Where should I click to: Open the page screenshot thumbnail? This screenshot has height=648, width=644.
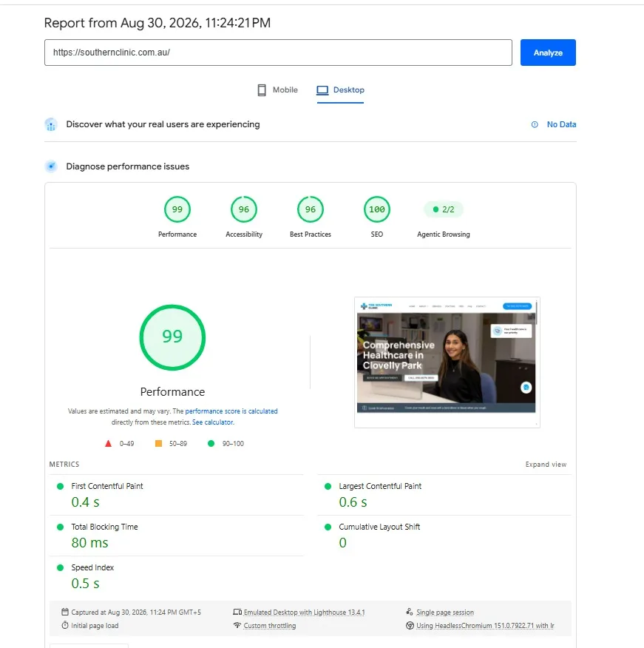point(447,362)
